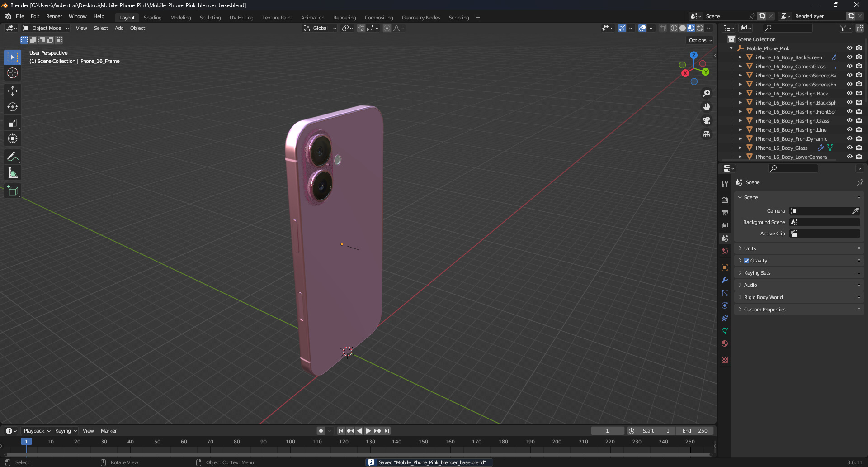
Task: Open the Object Data properties tab
Action: click(725, 331)
